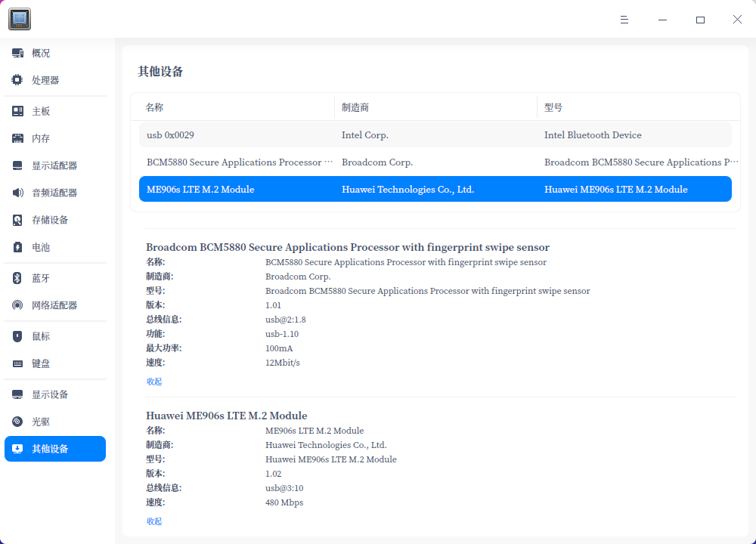The image size is (756, 544).
Task: Click the 制造商 column header
Action: [355, 107]
